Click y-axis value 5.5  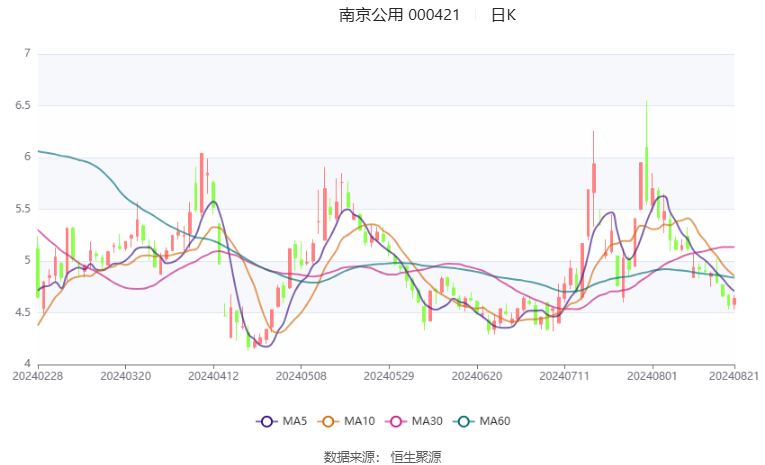(x=22, y=209)
